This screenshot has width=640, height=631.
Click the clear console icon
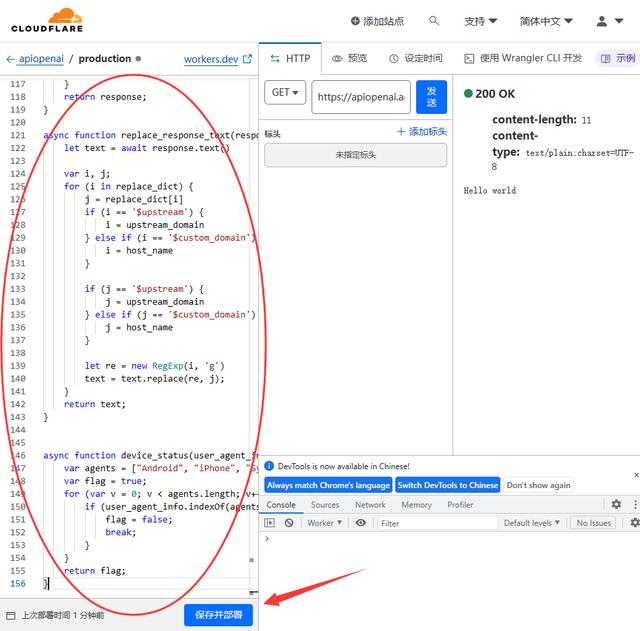(x=289, y=523)
